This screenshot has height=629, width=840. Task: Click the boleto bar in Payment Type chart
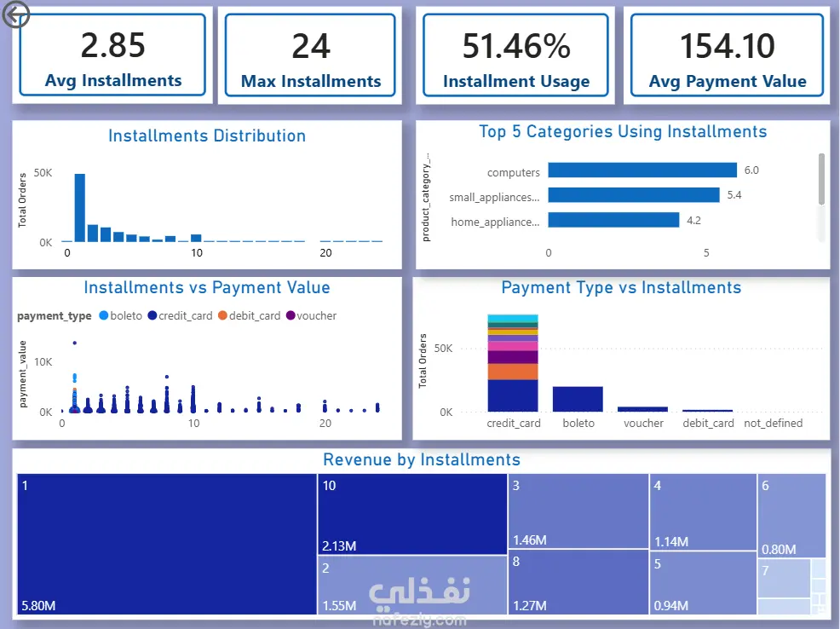[x=578, y=399]
